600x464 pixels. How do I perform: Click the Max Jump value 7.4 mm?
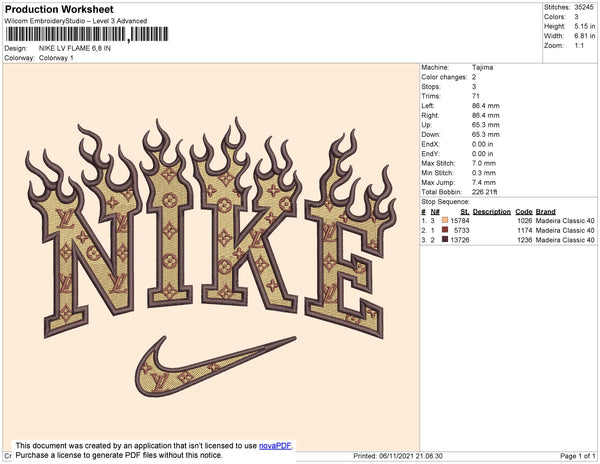coord(484,182)
